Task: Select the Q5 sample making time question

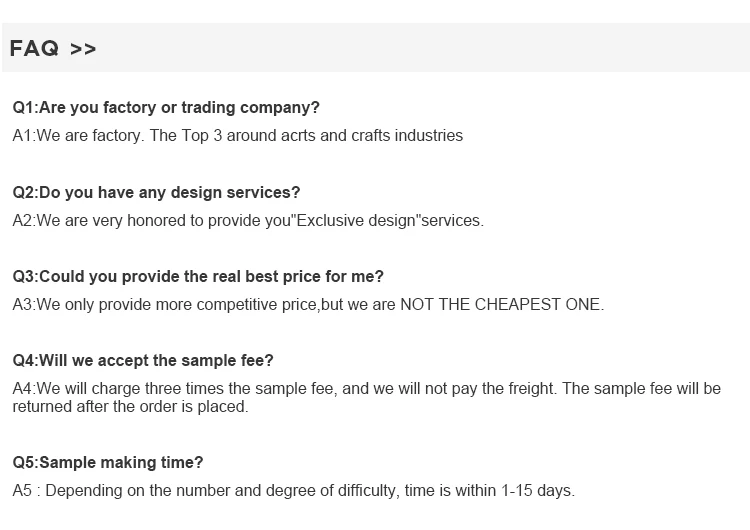Action: pyautogui.click(x=108, y=462)
